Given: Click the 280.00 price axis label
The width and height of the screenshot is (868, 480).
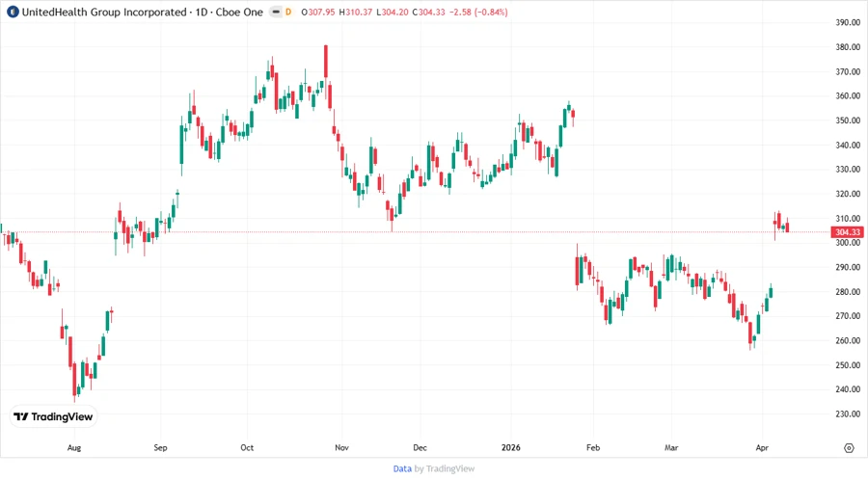Looking at the screenshot, I should point(848,291).
